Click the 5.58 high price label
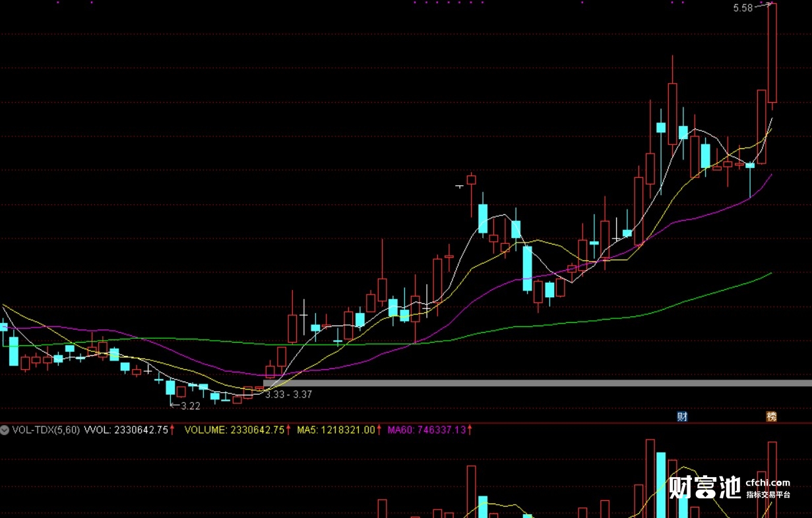 click(x=743, y=8)
